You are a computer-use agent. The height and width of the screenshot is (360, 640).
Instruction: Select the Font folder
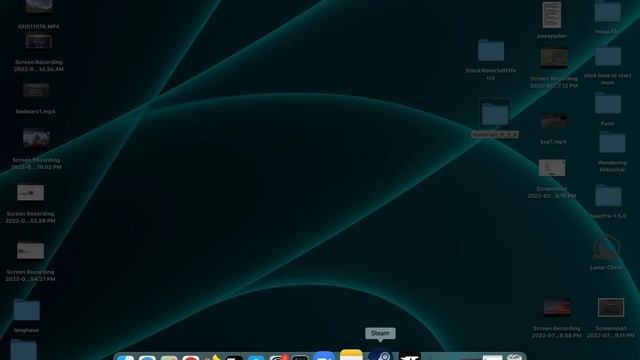click(x=608, y=103)
